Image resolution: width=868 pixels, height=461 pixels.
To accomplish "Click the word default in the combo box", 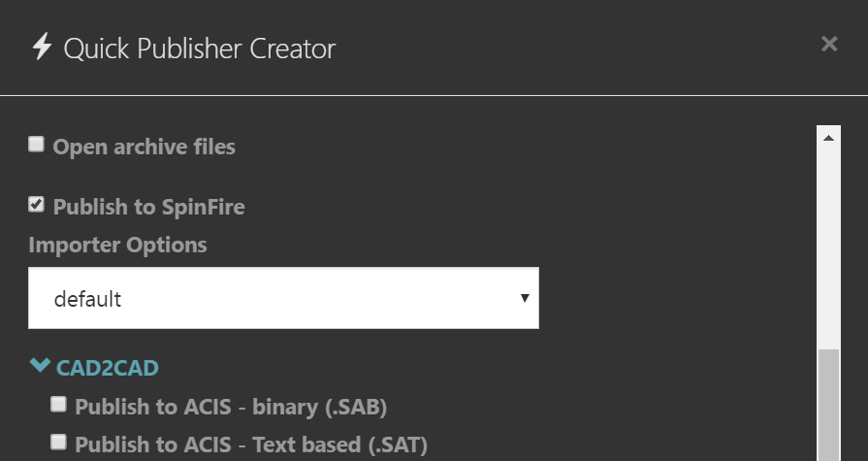I will [x=87, y=299].
